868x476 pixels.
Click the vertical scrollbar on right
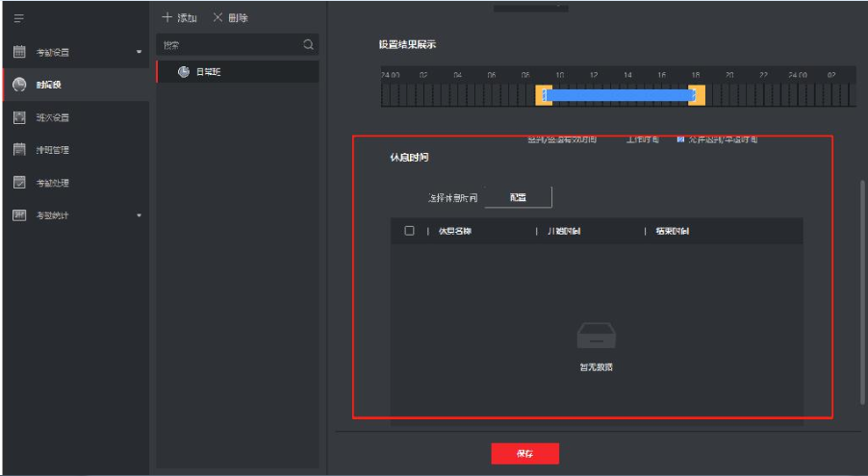click(x=862, y=292)
